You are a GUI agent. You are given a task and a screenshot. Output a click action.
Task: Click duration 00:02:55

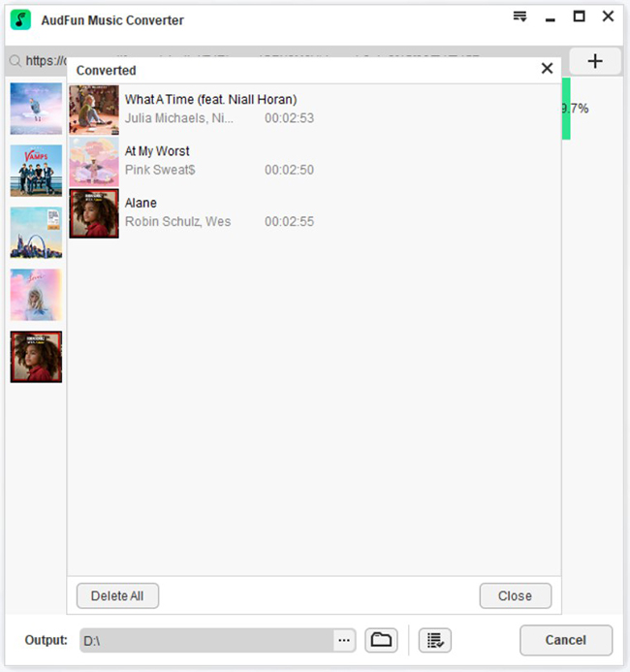289,221
